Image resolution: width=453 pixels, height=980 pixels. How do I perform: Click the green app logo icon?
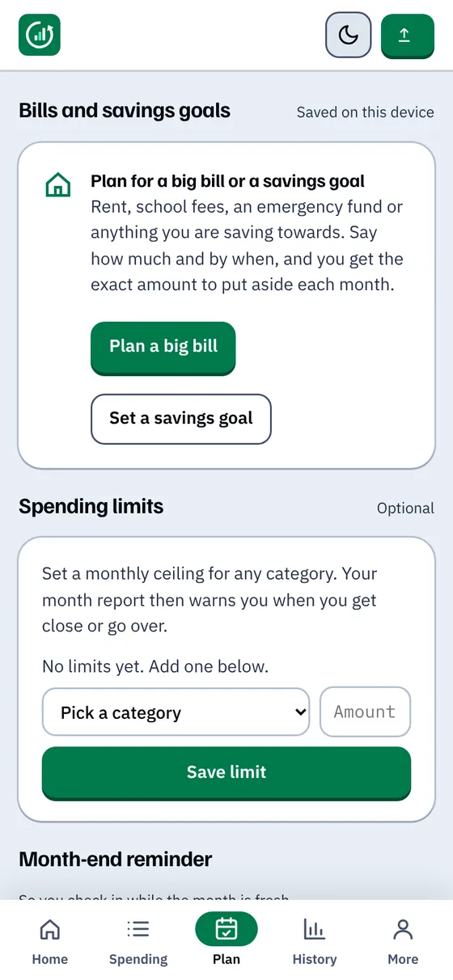[40, 35]
